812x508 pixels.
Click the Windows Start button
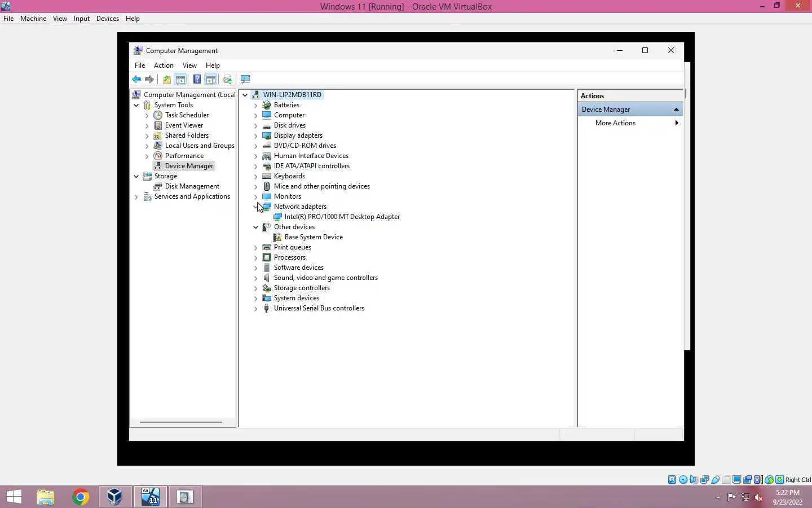click(x=14, y=497)
